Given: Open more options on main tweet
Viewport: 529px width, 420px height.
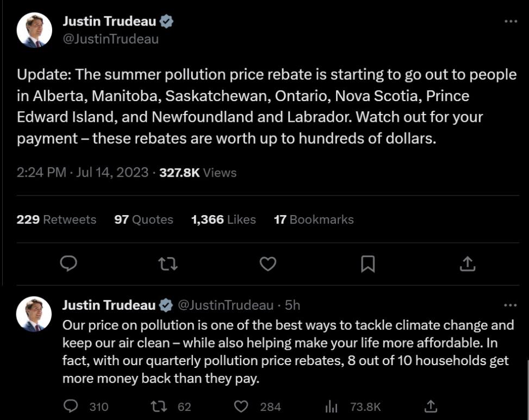Looking at the screenshot, I should click(511, 21).
